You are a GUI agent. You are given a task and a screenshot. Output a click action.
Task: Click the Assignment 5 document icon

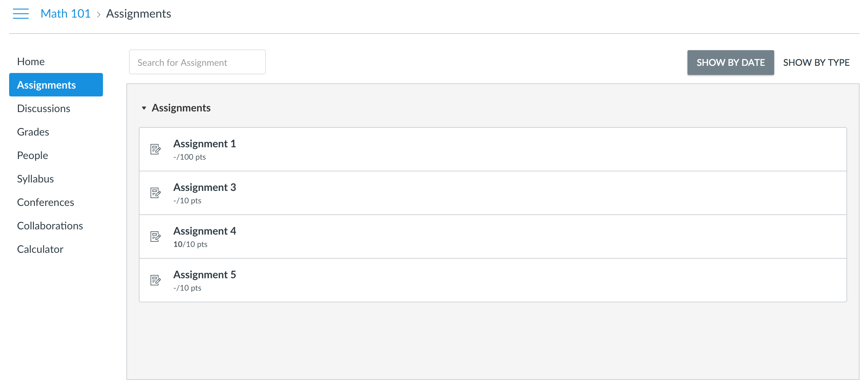pyautogui.click(x=155, y=280)
